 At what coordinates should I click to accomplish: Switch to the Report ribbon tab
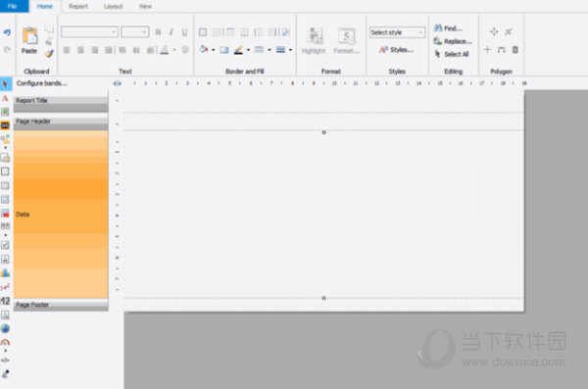click(78, 7)
